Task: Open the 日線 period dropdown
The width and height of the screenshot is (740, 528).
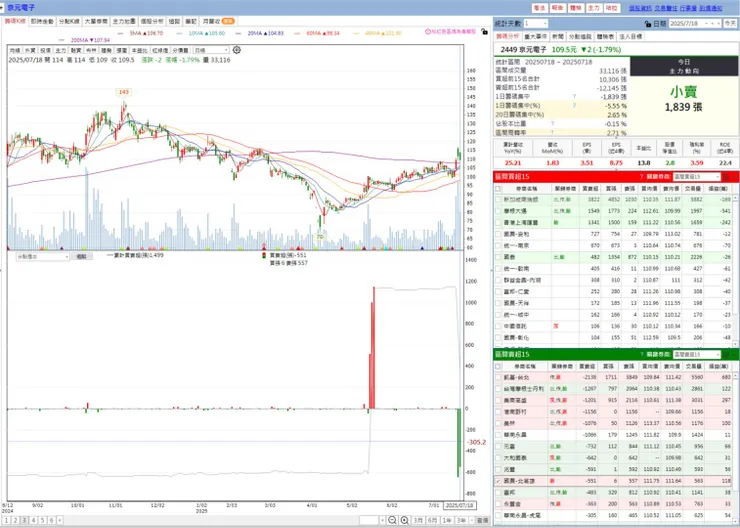Action: tap(211, 50)
